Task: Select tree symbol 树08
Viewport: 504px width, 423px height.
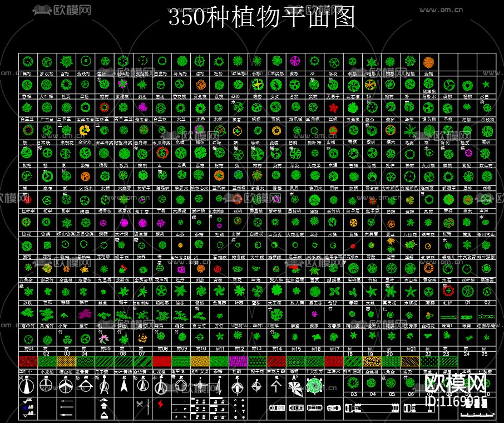Action: click(161, 337)
